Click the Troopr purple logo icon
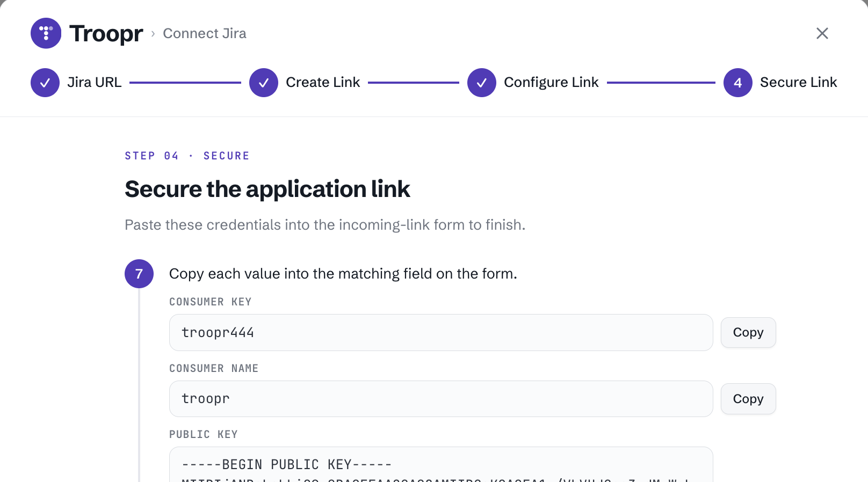The height and width of the screenshot is (482, 868). click(x=46, y=33)
